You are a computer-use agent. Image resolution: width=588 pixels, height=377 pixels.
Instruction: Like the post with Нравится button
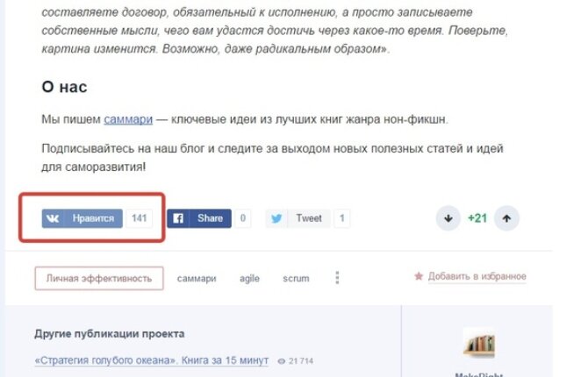pyautogui.click(x=82, y=218)
